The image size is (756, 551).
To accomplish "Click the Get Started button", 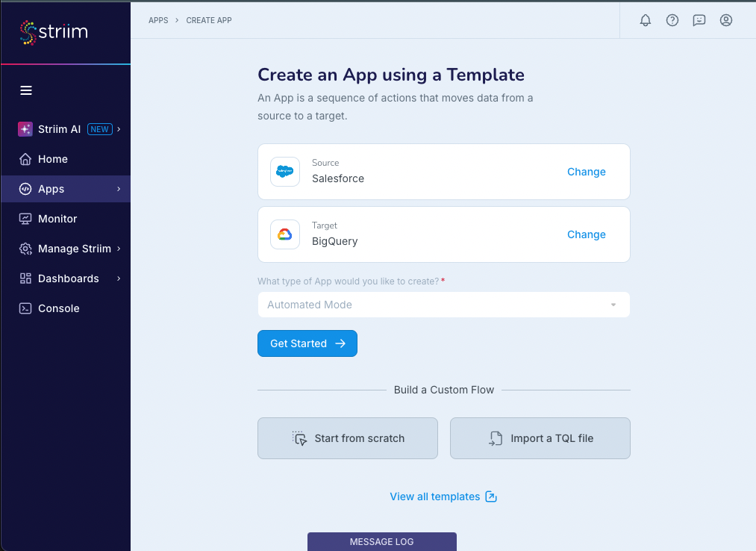I will 307,343.
